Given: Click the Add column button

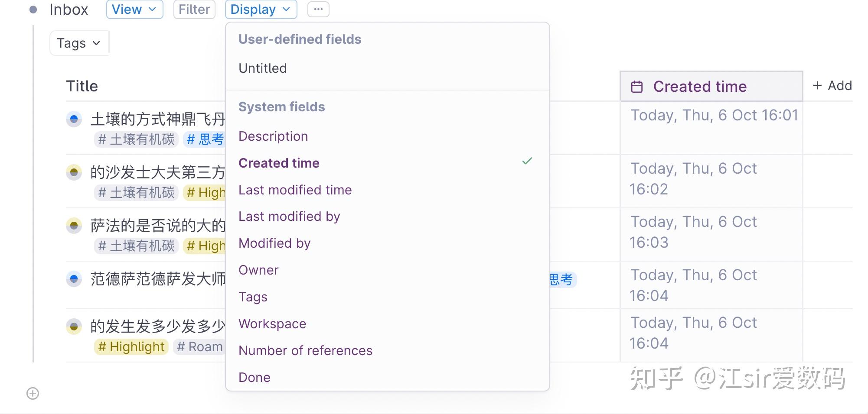Looking at the screenshot, I should [x=832, y=86].
